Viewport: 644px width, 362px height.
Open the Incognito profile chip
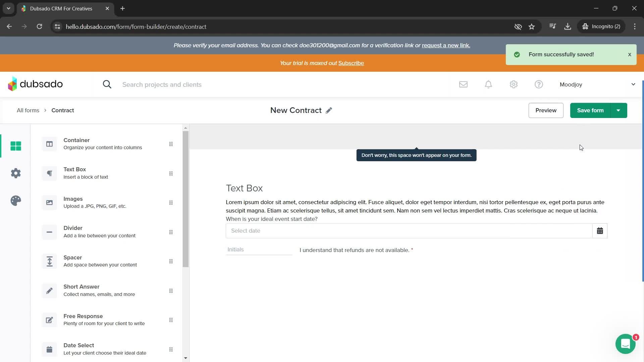pos(601,26)
